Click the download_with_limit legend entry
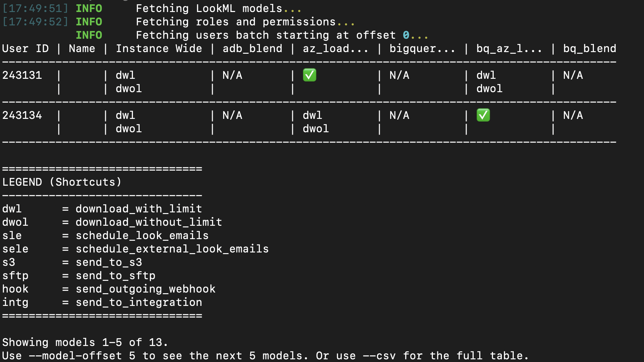This screenshot has height=362, width=644. point(139,209)
